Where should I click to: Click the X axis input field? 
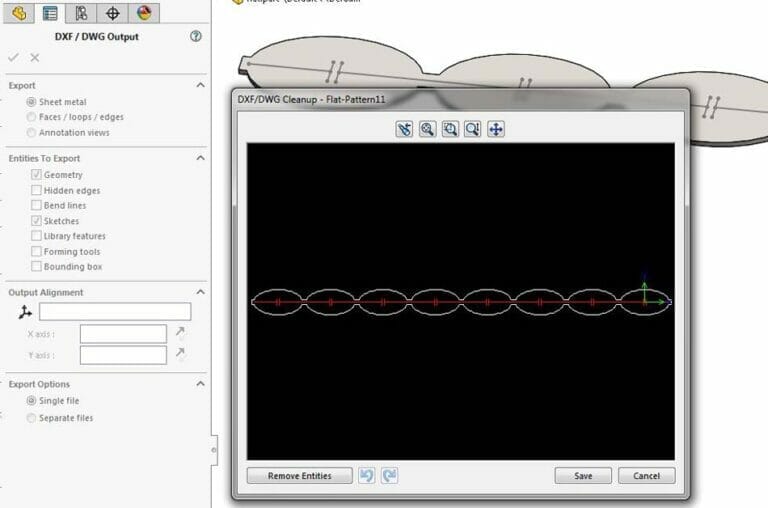pyautogui.click(x=123, y=334)
